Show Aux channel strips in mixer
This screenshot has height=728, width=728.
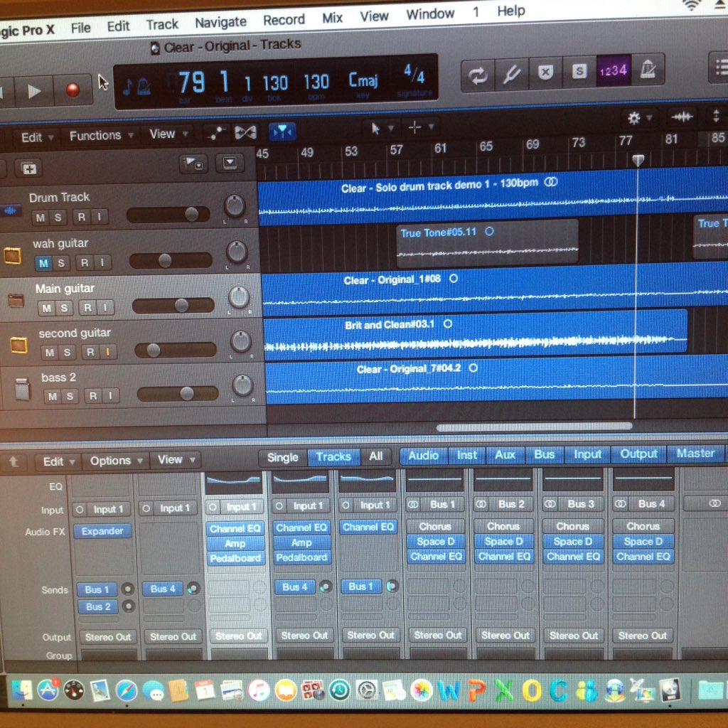click(505, 455)
